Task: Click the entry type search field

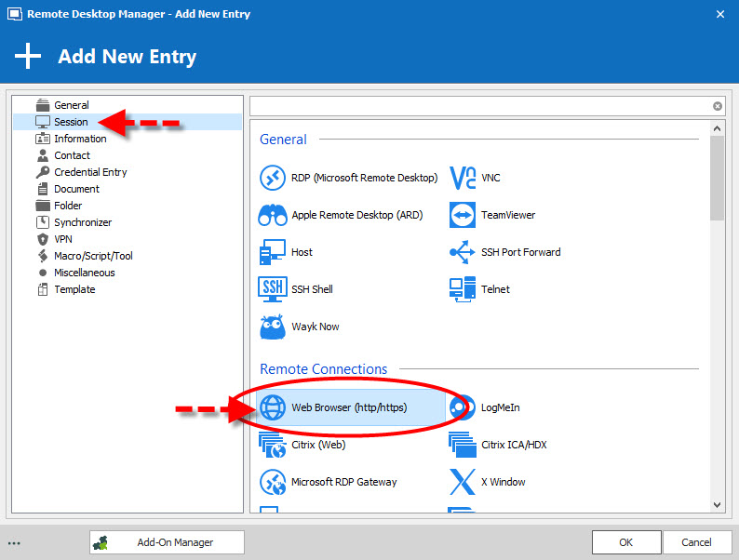Action: [479, 106]
